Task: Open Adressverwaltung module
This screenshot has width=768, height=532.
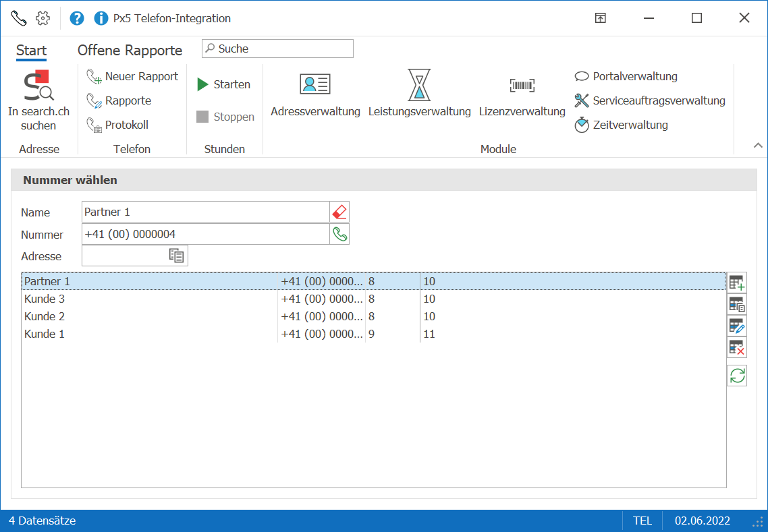Action: pyautogui.click(x=315, y=94)
